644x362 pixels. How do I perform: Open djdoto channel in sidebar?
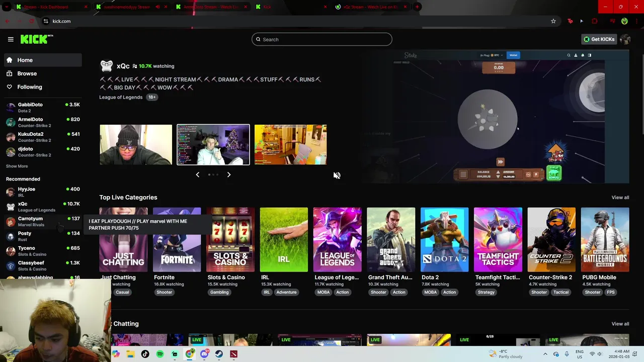click(43, 151)
